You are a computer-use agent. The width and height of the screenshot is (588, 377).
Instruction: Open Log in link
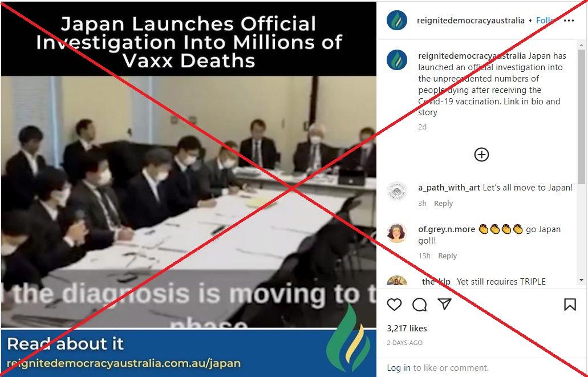pyautogui.click(x=399, y=368)
